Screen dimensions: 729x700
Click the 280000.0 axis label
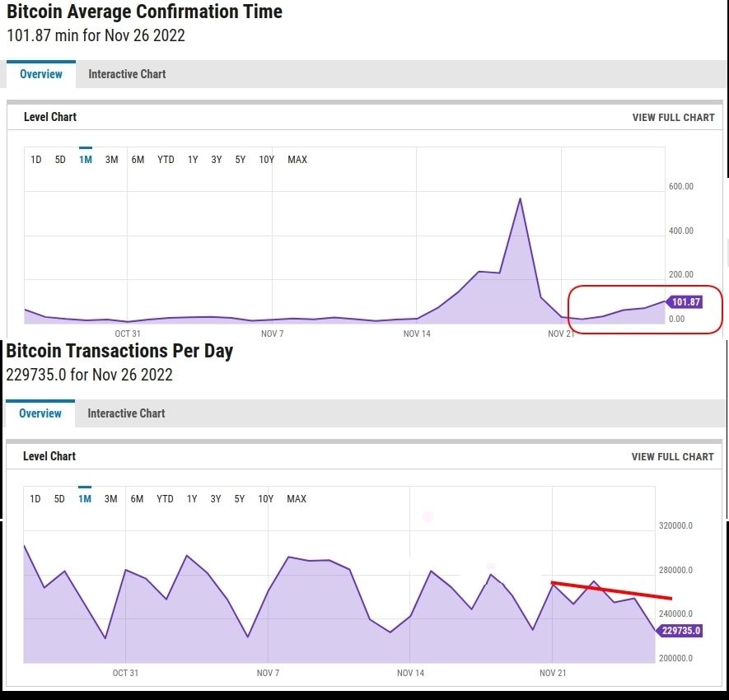[675, 571]
